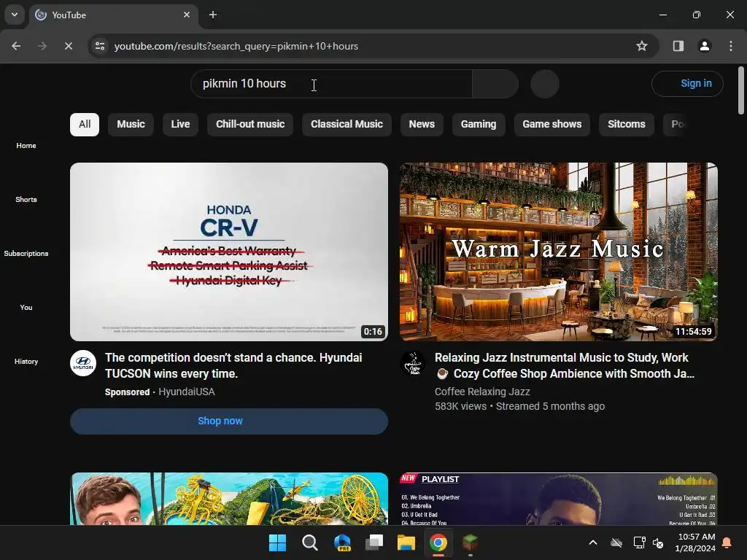The width and height of the screenshot is (747, 560).
Task: Open a new browser tab
Action: pos(213,15)
